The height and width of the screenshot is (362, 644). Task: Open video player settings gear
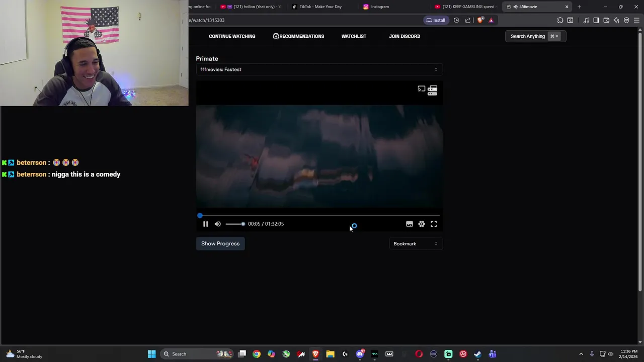422,224
